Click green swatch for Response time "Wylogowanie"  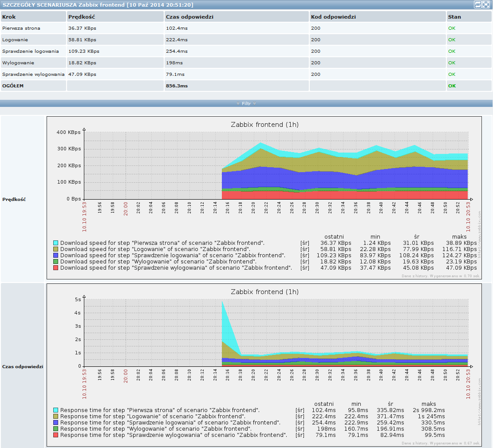pos(55,428)
